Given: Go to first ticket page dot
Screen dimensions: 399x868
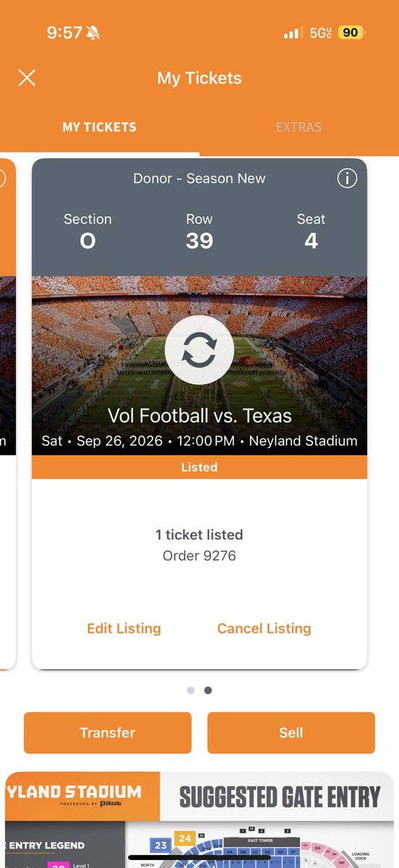Looking at the screenshot, I should click(x=191, y=690).
